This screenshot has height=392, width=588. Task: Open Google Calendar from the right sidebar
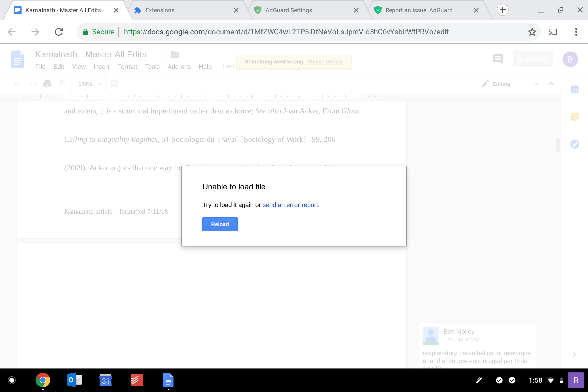[575, 89]
